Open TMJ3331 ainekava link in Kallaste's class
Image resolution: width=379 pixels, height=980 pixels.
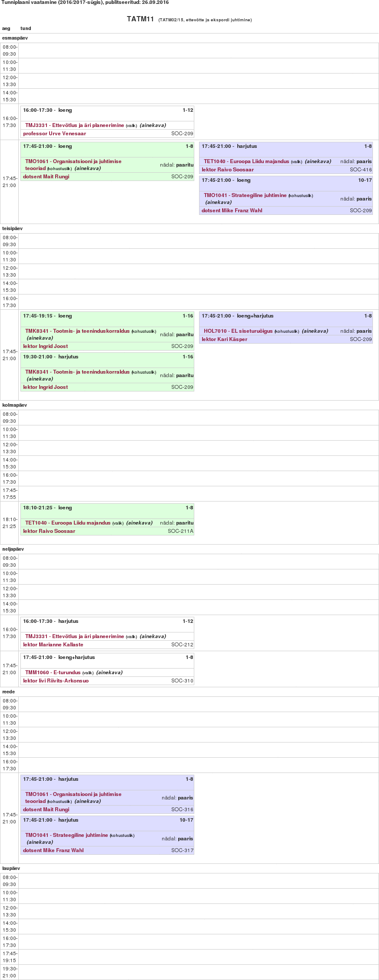pos(153,636)
